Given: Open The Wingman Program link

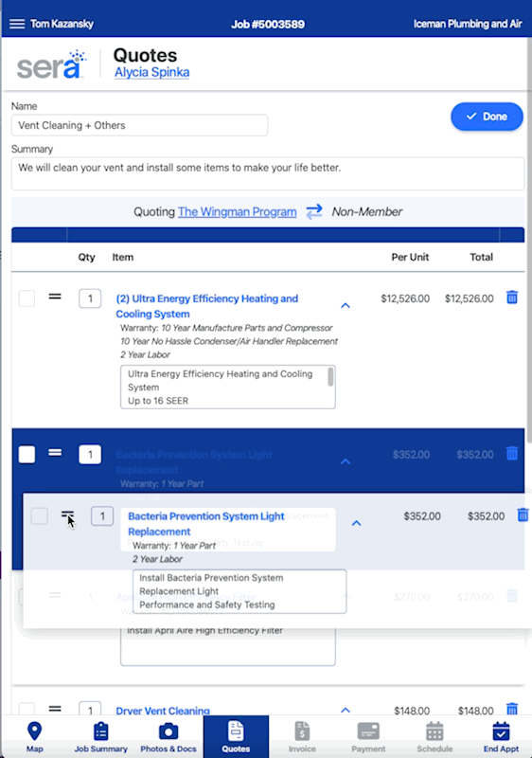Looking at the screenshot, I should coord(237,211).
